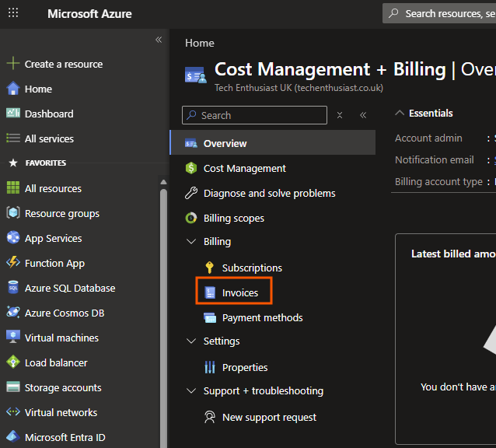Click the Virtual machines monitor icon
The width and height of the screenshot is (496, 448).
pos(13,337)
